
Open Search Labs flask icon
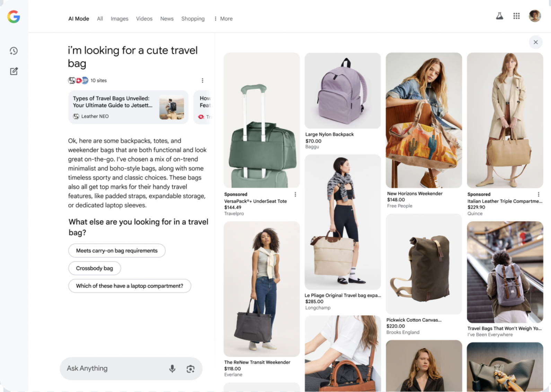pyautogui.click(x=499, y=16)
